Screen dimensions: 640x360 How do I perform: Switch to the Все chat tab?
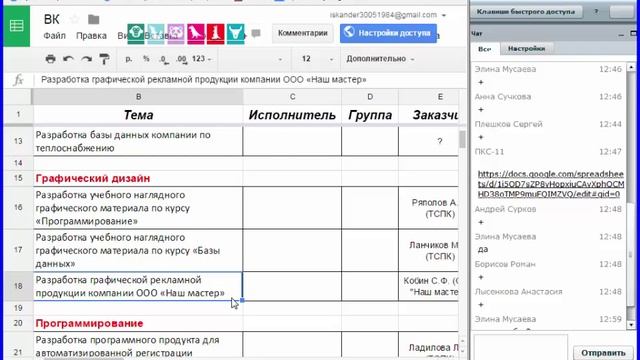(484, 49)
